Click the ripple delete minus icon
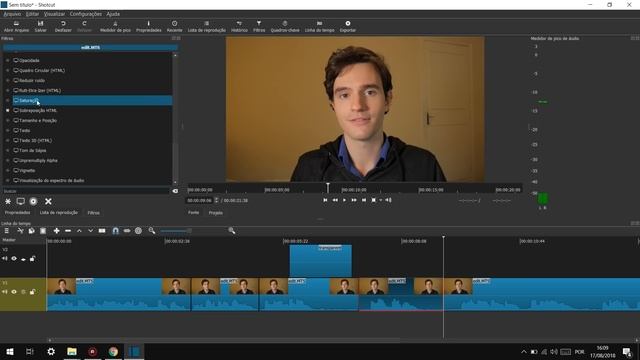This screenshot has height=360, width=640. [68, 231]
